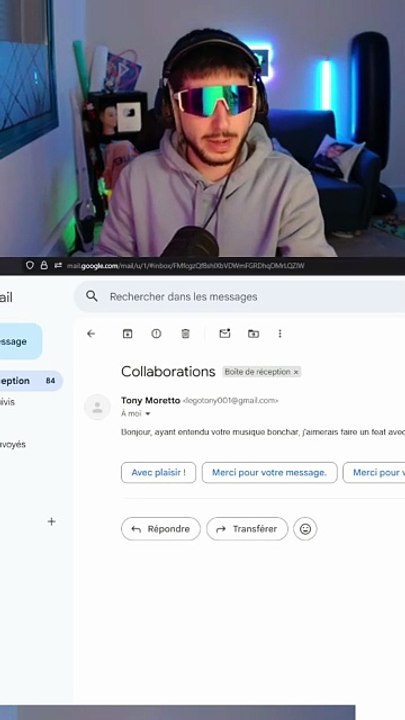Remove the Boîte de réception label
The width and height of the screenshot is (405, 720).
[x=296, y=372]
